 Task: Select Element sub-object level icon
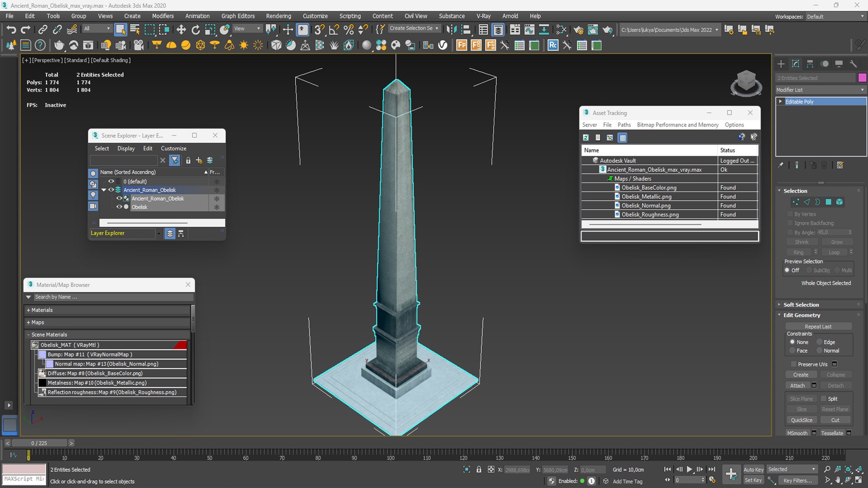click(x=839, y=202)
